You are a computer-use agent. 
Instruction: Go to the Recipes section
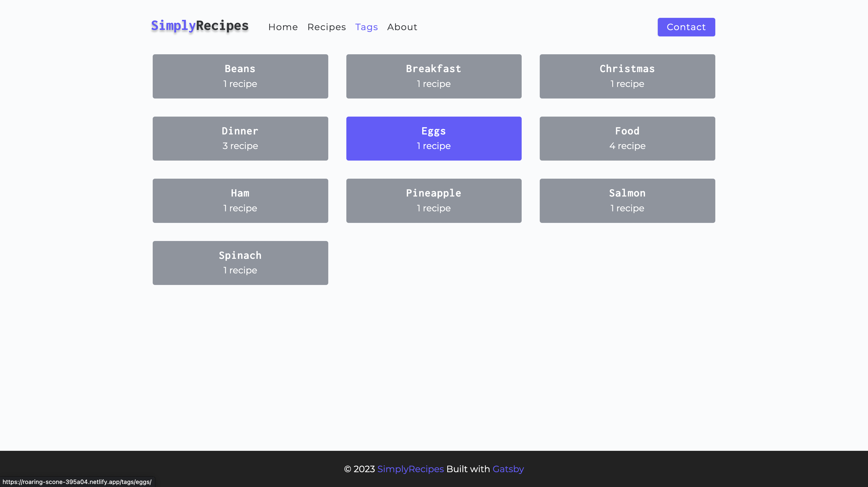[x=327, y=27]
